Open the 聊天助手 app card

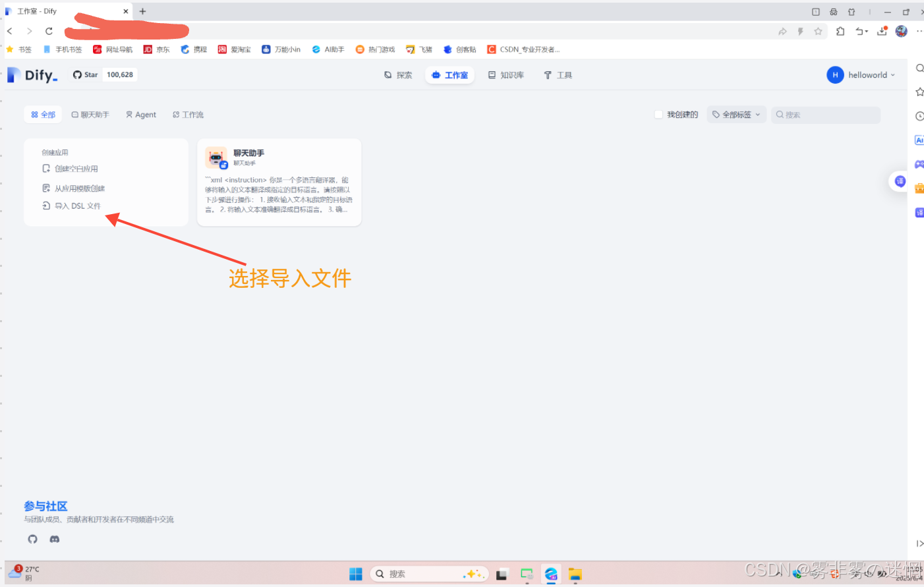coord(279,182)
